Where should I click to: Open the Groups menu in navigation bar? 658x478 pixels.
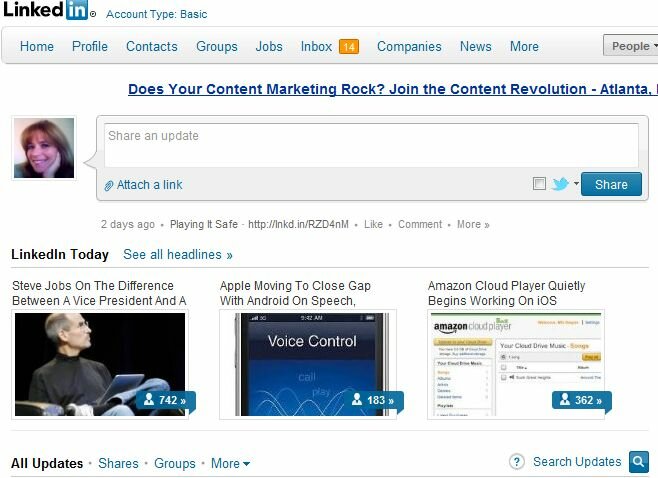coord(217,46)
